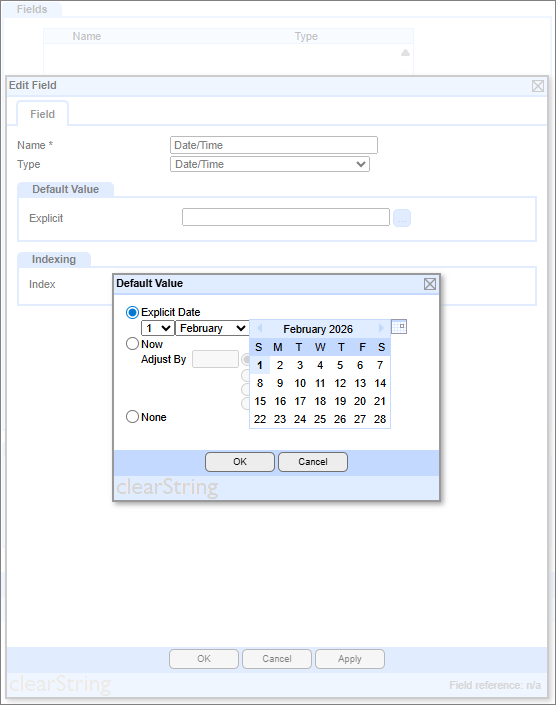556x705 pixels.
Task: Select the Explicit Date radio button
Action: [132, 312]
